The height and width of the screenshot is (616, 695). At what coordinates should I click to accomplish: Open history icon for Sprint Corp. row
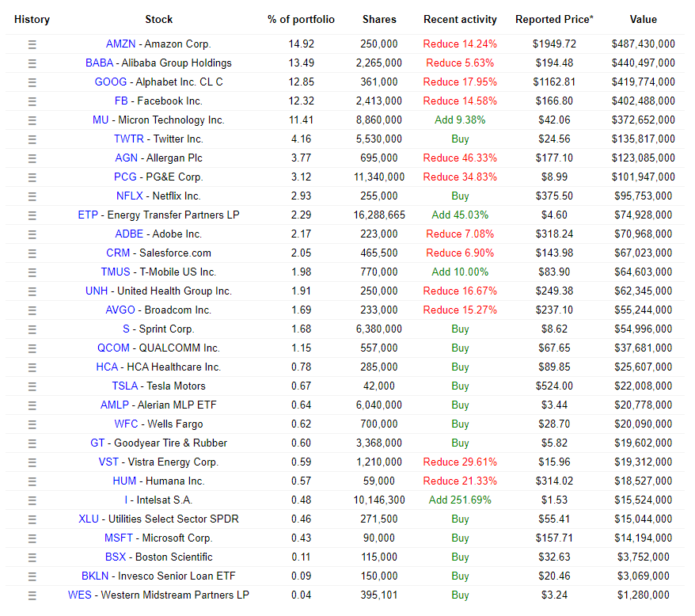[x=32, y=329]
